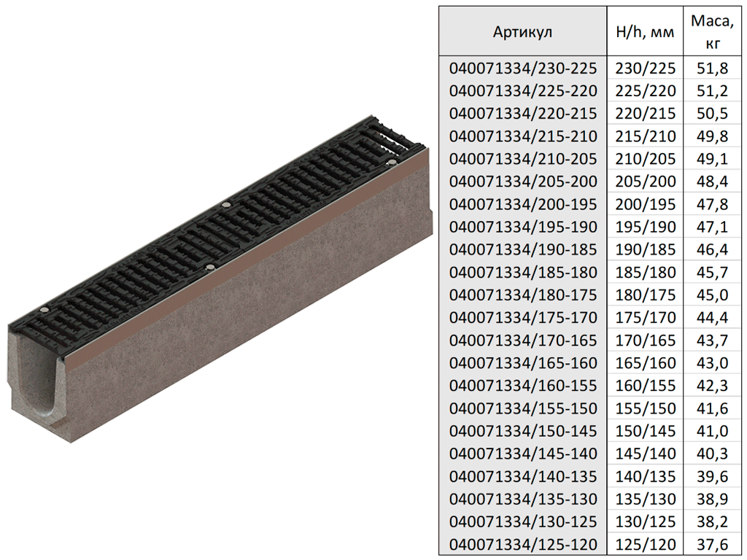Select article 040071334/185-180 cell
747x560 pixels.
tap(522, 272)
